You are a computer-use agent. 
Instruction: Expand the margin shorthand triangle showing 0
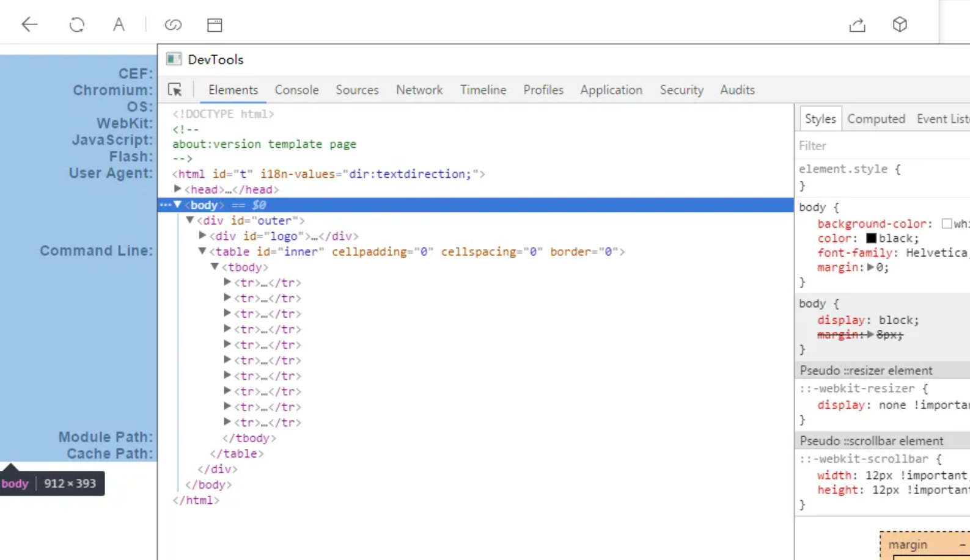click(x=870, y=267)
